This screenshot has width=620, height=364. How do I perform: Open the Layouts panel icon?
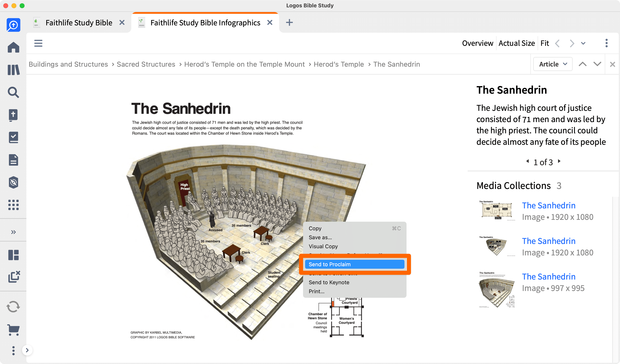pyautogui.click(x=13, y=255)
